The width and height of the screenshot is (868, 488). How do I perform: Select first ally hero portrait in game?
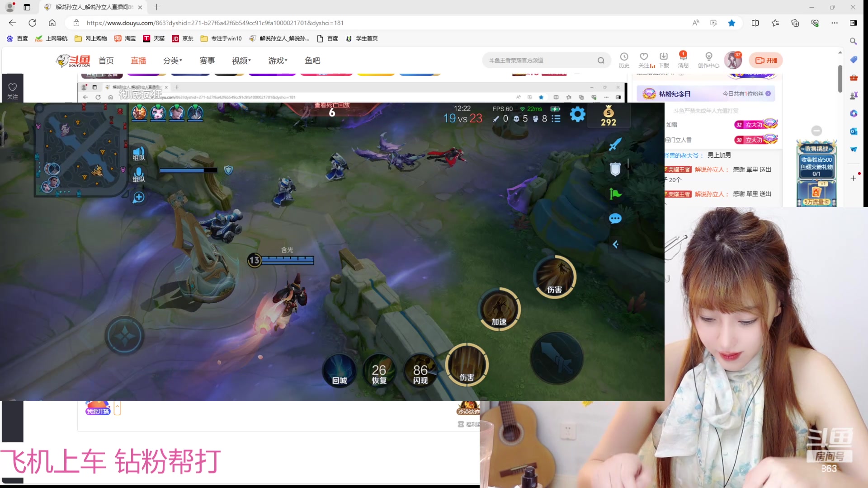point(139,113)
